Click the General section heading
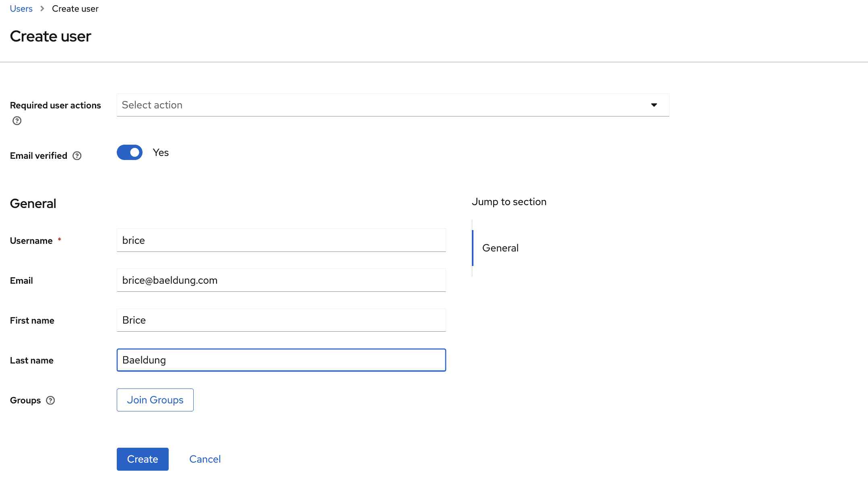 point(33,204)
